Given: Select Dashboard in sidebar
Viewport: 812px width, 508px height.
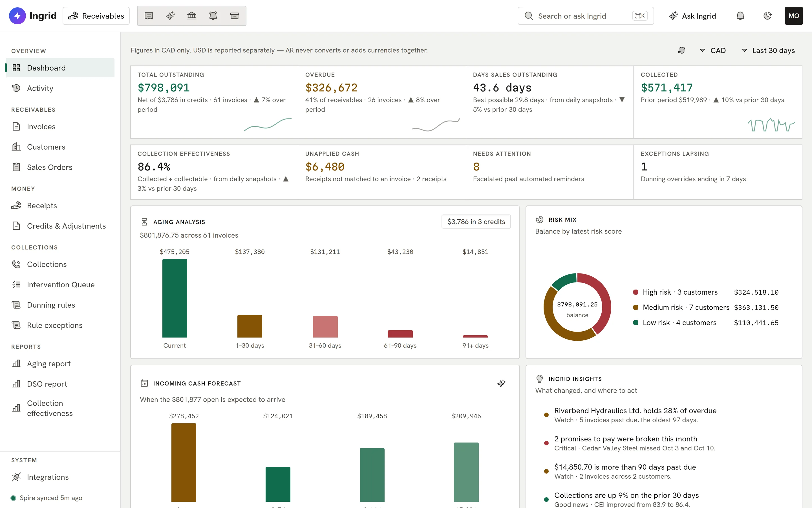Looking at the screenshot, I should (60, 68).
